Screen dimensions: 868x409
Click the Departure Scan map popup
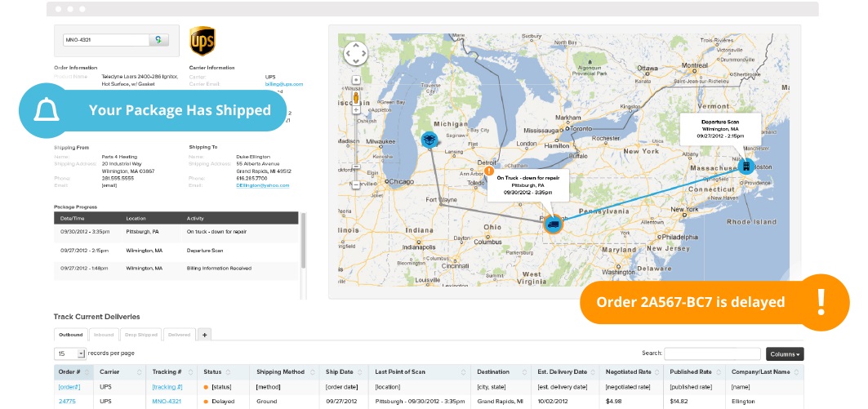719,128
